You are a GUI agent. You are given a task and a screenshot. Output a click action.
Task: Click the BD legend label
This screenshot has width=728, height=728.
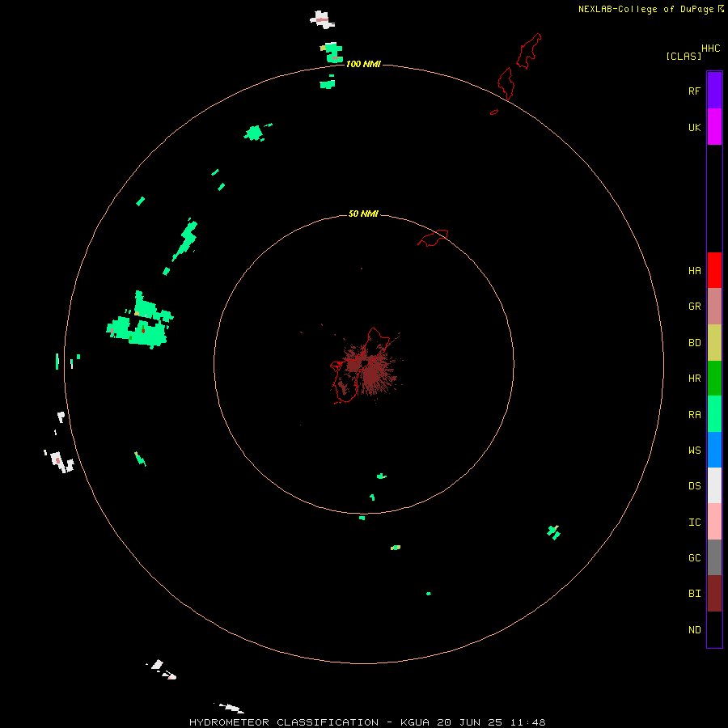(x=694, y=343)
